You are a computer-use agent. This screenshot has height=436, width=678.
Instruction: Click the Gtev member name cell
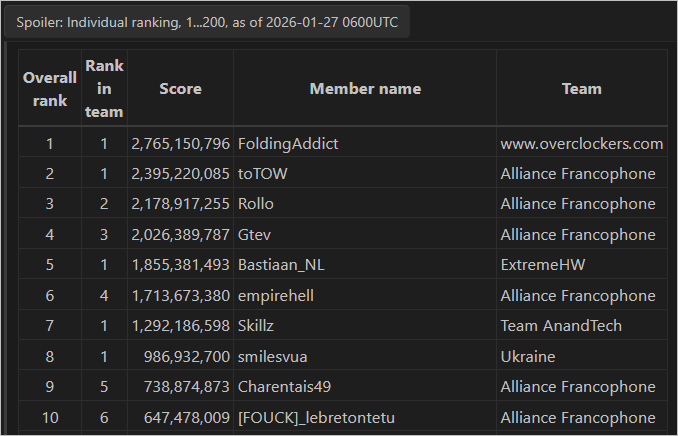click(254, 235)
